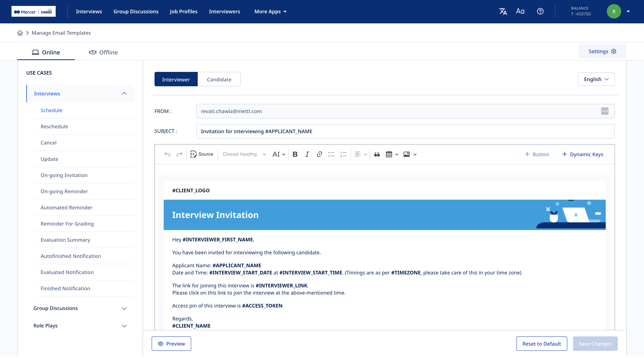The image size is (644, 358).
Task: Undo the last edit in the editor
Action: pyautogui.click(x=167, y=154)
